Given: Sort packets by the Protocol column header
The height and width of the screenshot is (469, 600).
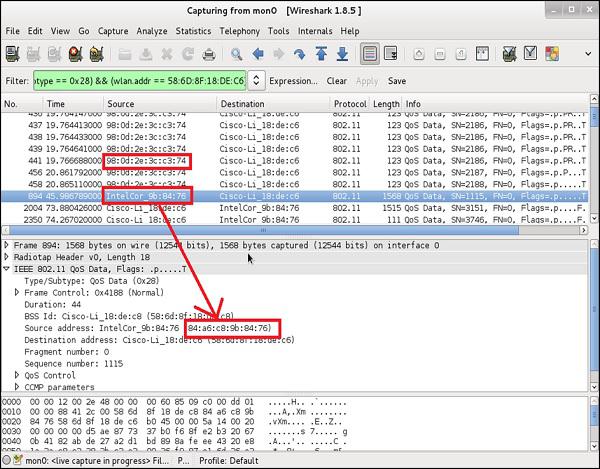Looking at the screenshot, I should point(350,104).
